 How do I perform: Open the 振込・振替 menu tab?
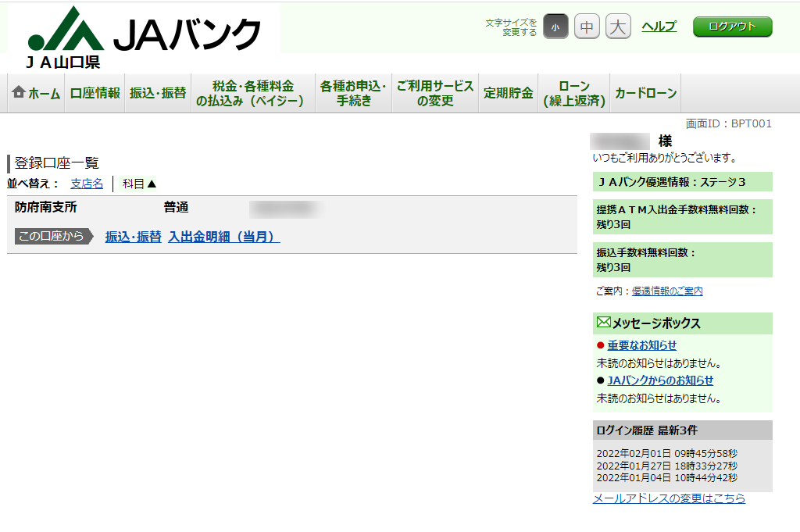158,93
